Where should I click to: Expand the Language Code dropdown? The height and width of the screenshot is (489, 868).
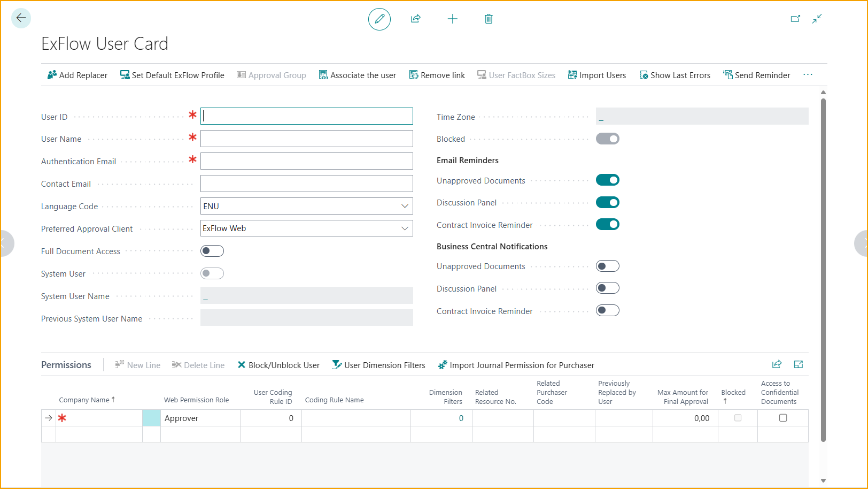[x=405, y=206]
